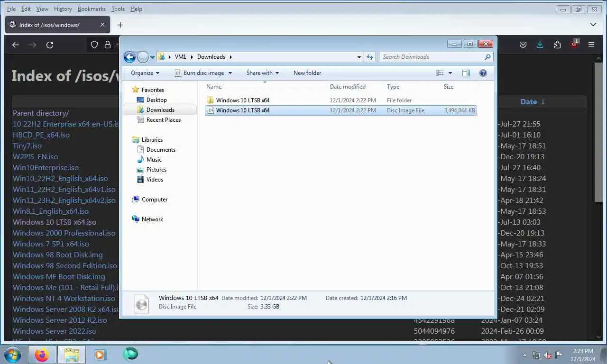607x364 pixels.
Task: Select Computer in navigation pane
Action: pos(154,200)
